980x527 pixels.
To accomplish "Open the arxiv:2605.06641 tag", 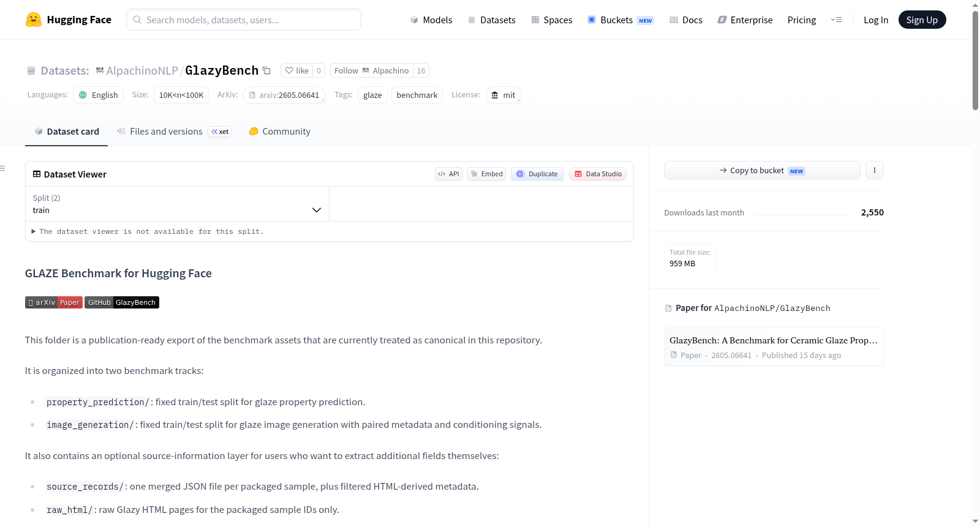I will tap(284, 95).
